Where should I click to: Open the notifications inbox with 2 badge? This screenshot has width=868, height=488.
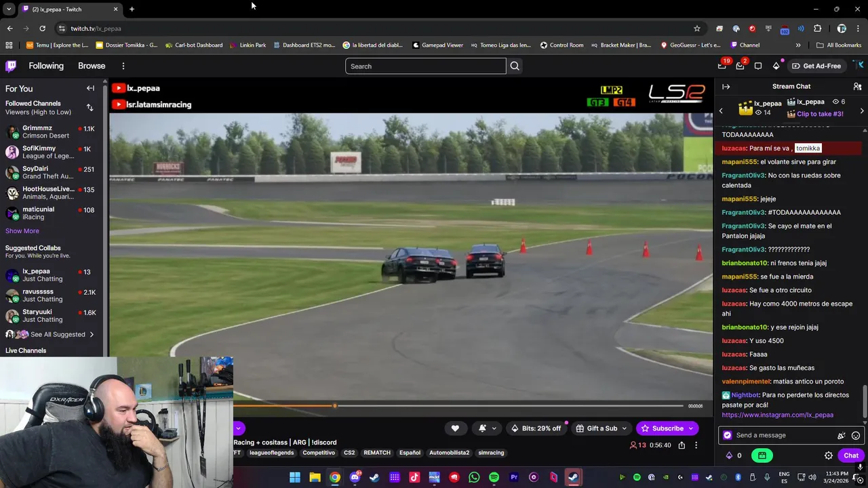[x=741, y=66]
